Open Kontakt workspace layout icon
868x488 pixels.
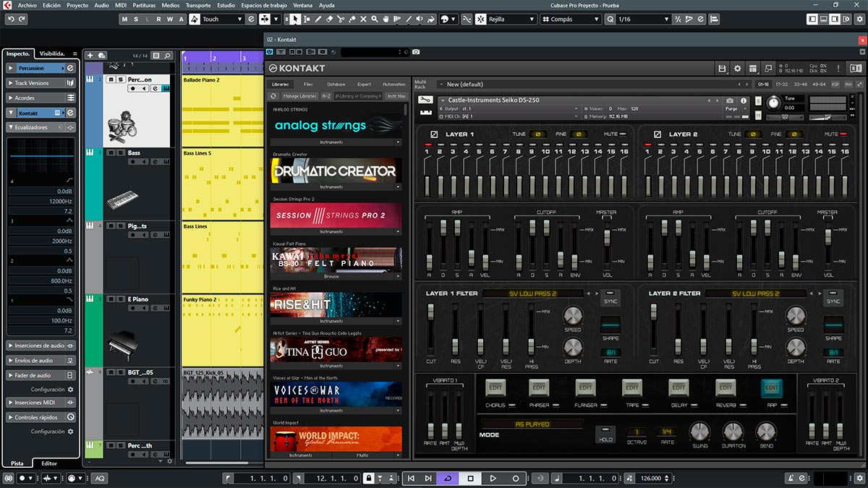tap(753, 68)
